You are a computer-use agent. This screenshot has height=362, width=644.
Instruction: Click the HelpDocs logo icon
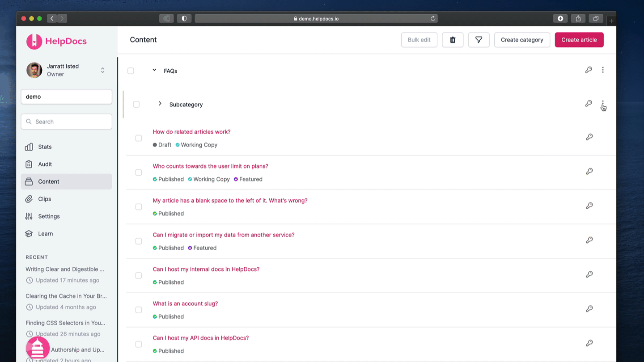tap(34, 41)
